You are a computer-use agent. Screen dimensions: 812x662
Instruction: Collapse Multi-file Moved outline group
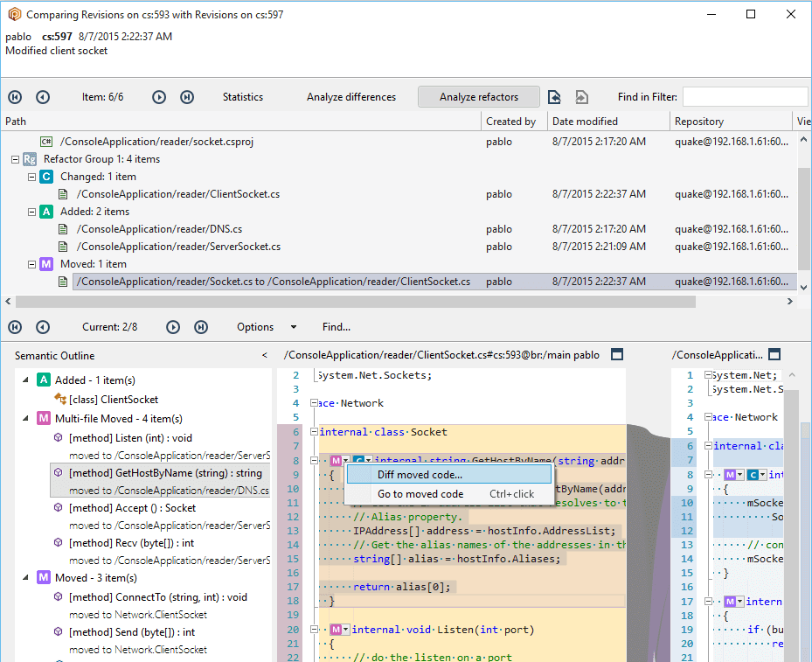tap(25, 419)
